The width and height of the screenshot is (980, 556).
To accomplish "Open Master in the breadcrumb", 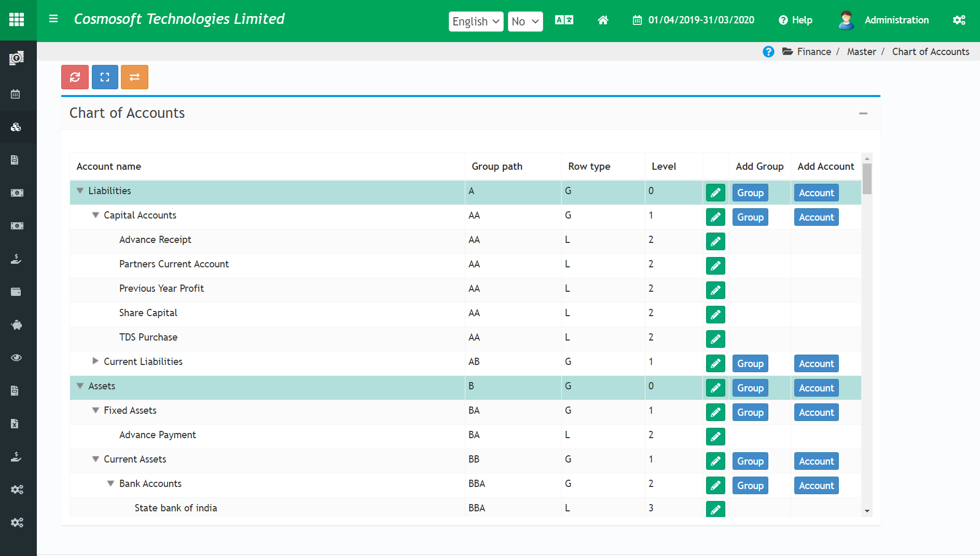I will (x=861, y=52).
